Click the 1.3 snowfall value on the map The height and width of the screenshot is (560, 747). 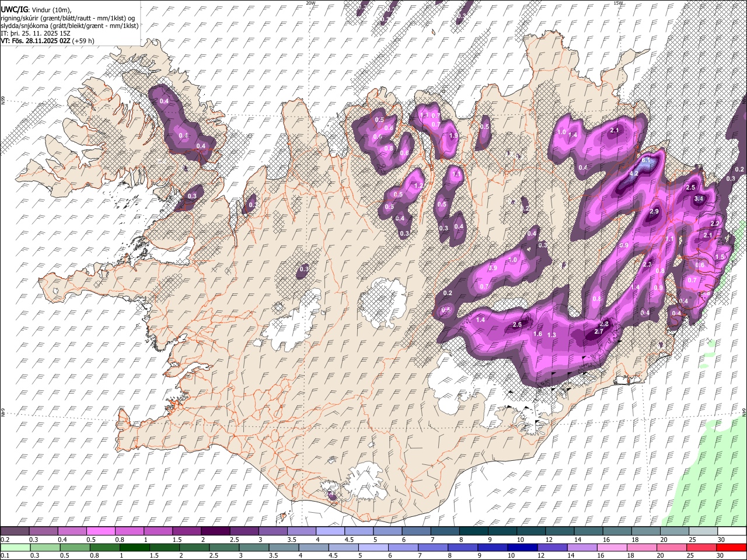[551, 335]
